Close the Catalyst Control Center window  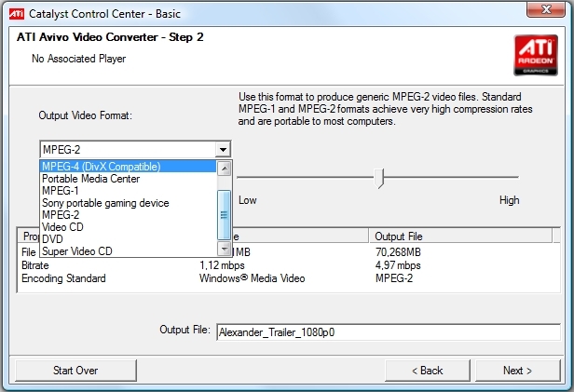[546, 9]
